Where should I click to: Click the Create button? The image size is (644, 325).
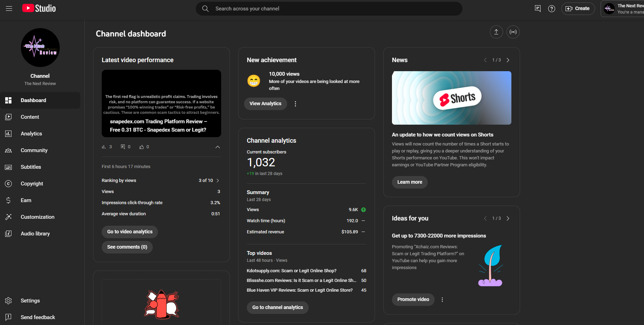(x=578, y=9)
